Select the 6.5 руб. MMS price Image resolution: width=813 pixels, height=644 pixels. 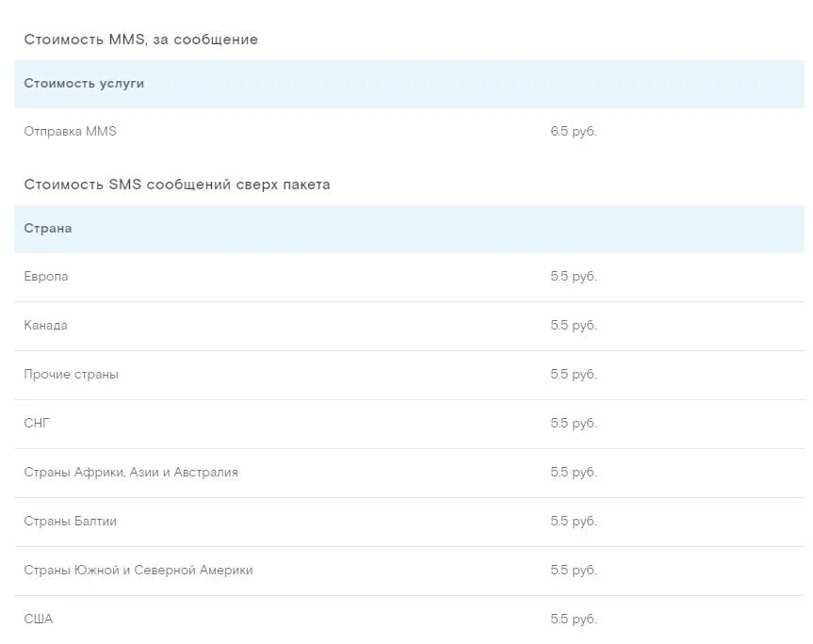574,132
